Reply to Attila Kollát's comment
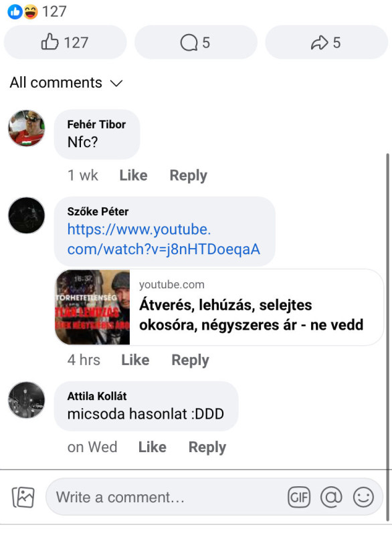 (207, 447)
